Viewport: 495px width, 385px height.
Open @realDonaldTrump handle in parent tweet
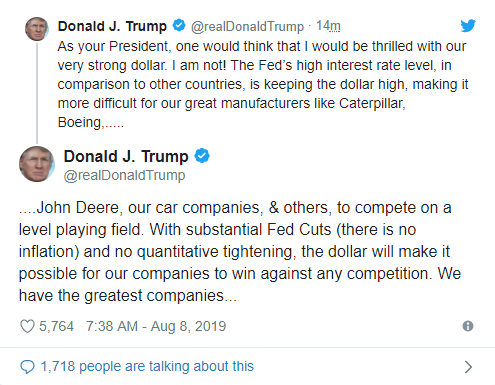[247, 26]
